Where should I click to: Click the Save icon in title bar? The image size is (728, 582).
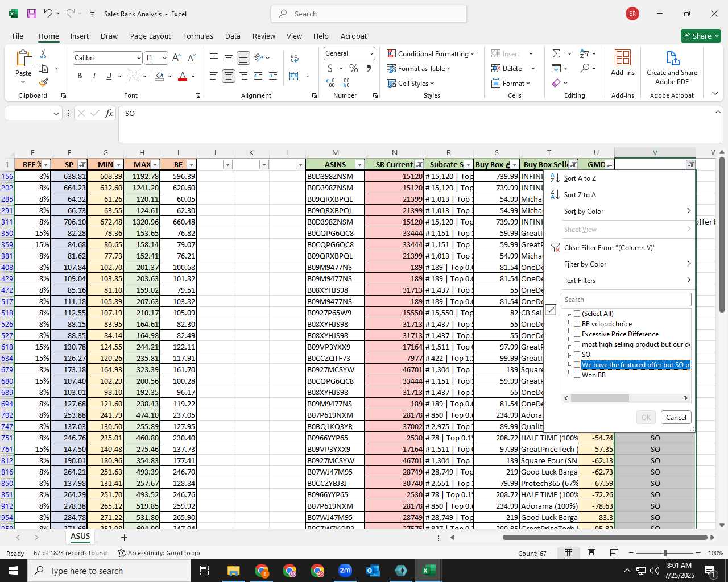coord(32,14)
